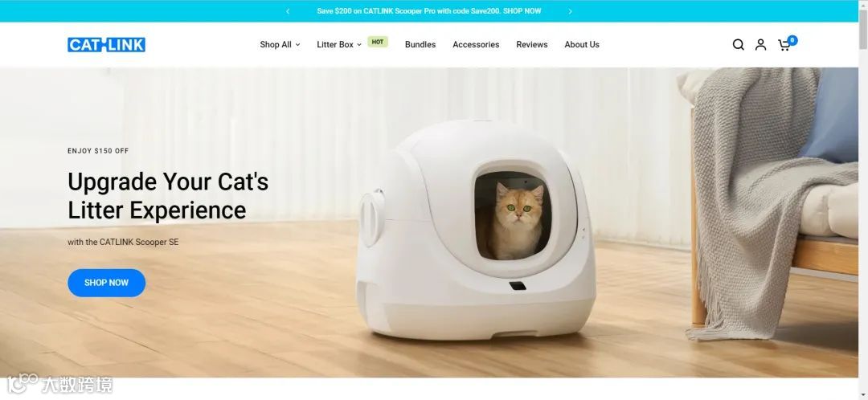Image resolution: width=868 pixels, height=400 pixels.
Task: Click the page vertical scrollbar
Action: tap(863, 200)
